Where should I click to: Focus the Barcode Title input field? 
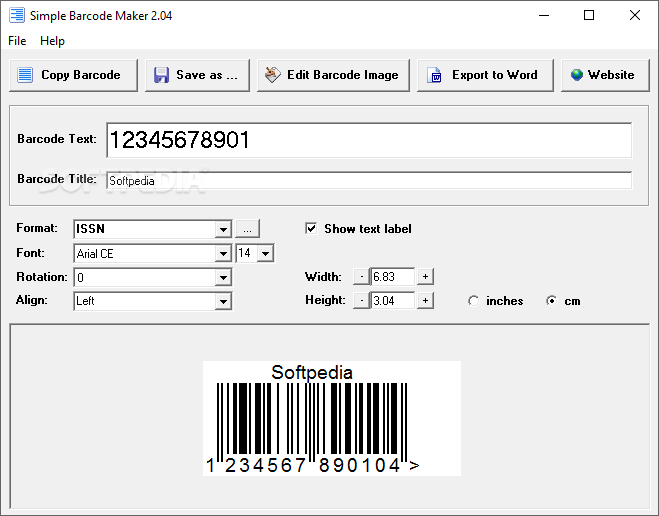click(x=369, y=181)
